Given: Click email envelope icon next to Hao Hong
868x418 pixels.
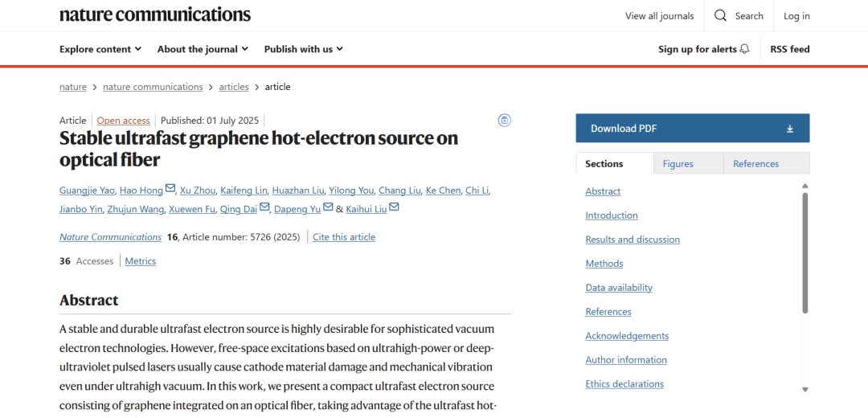Looking at the screenshot, I should tap(170, 190).
